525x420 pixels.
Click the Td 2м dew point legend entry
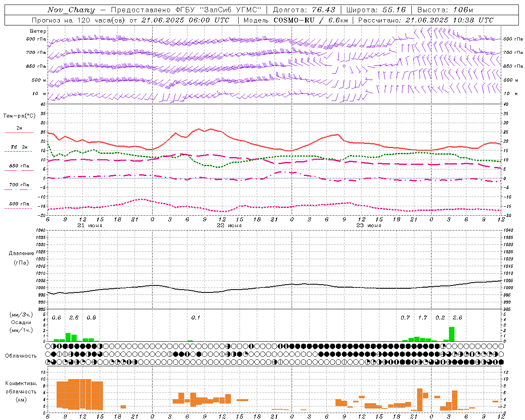[19, 147]
